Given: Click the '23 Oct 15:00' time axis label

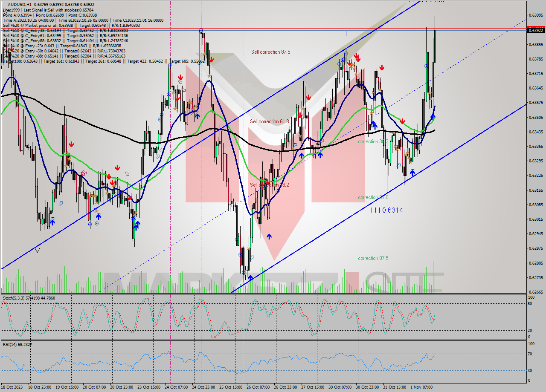Looking at the screenshot, I should 149,387.
